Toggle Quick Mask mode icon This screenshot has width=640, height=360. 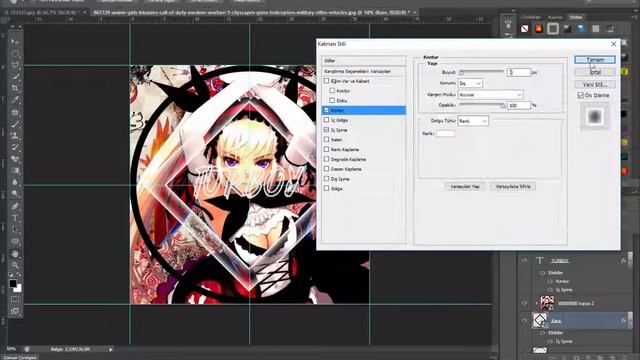pyautogui.click(x=15, y=299)
